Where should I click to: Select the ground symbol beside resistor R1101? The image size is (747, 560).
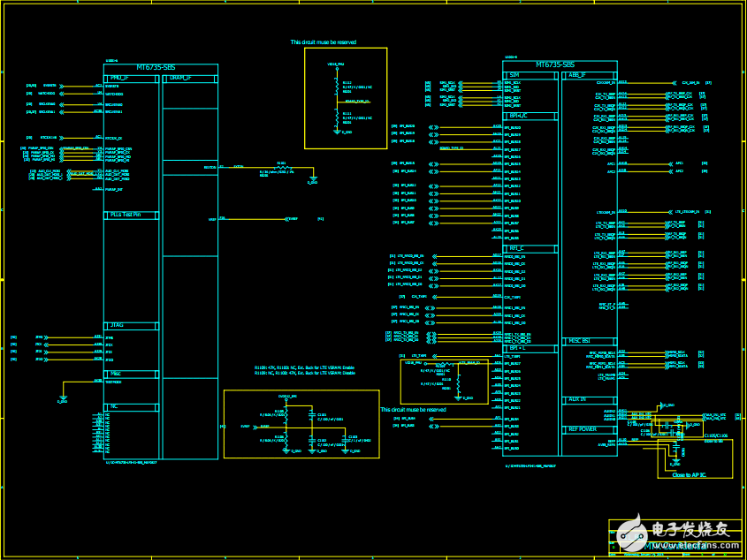click(x=312, y=180)
